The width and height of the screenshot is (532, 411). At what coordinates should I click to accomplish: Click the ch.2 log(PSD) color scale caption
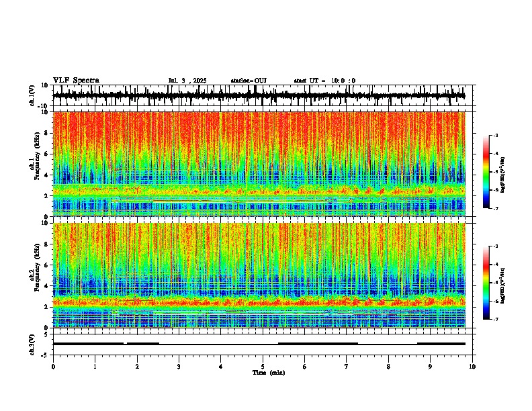503,286
